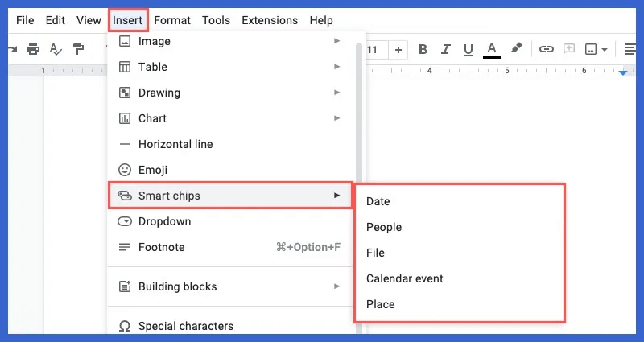The image size is (644, 342).
Task: Open the Tools menu
Action: (216, 20)
